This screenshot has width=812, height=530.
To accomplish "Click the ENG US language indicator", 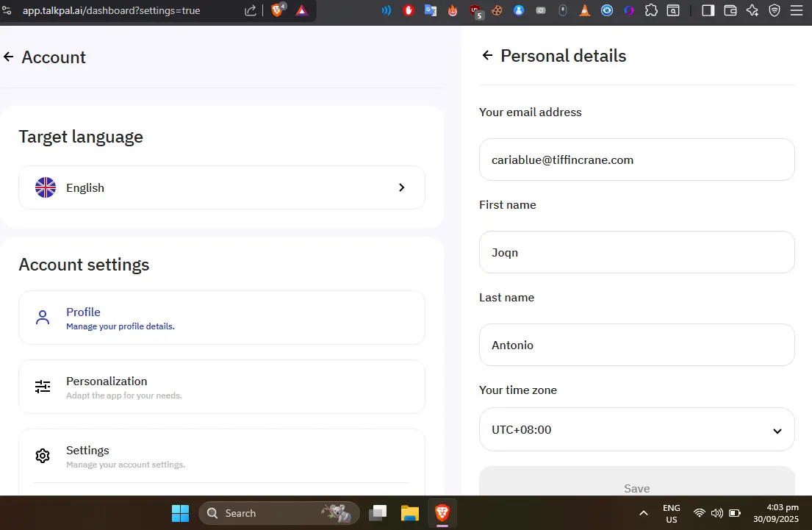I will tap(671, 513).
